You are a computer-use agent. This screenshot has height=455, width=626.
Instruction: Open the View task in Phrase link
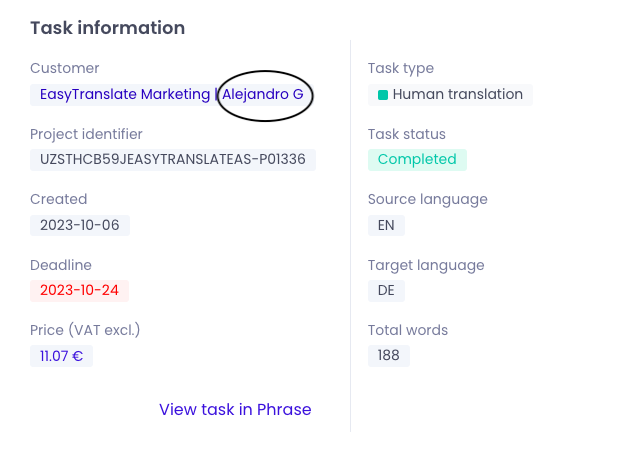[235, 409]
